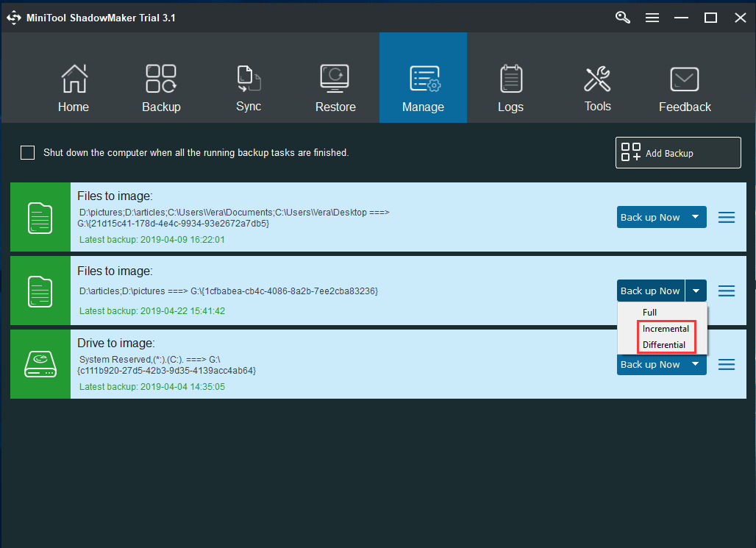The height and width of the screenshot is (548, 756).
Task: Back up now the D:\articles;D:\pictures task
Action: pyautogui.click(x=650, y=291)
